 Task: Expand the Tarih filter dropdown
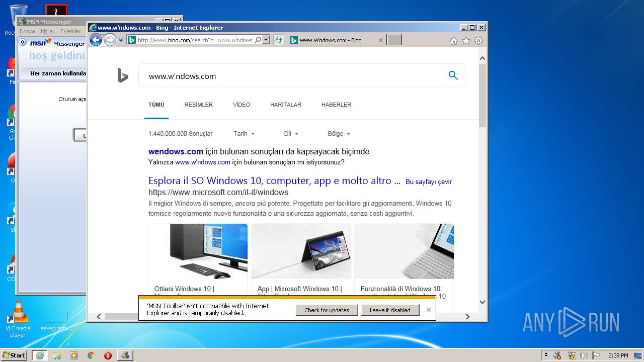click(244, 134)
